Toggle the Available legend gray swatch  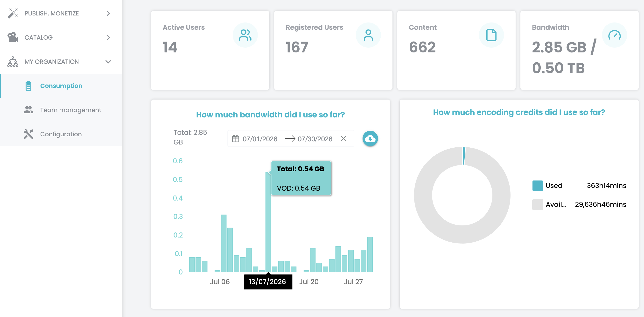tap(538, 204)
